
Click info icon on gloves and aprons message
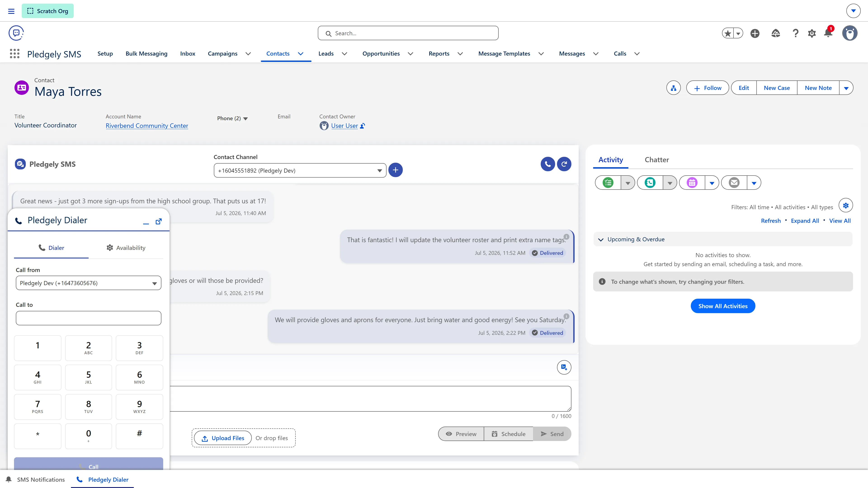coord(566,316)
